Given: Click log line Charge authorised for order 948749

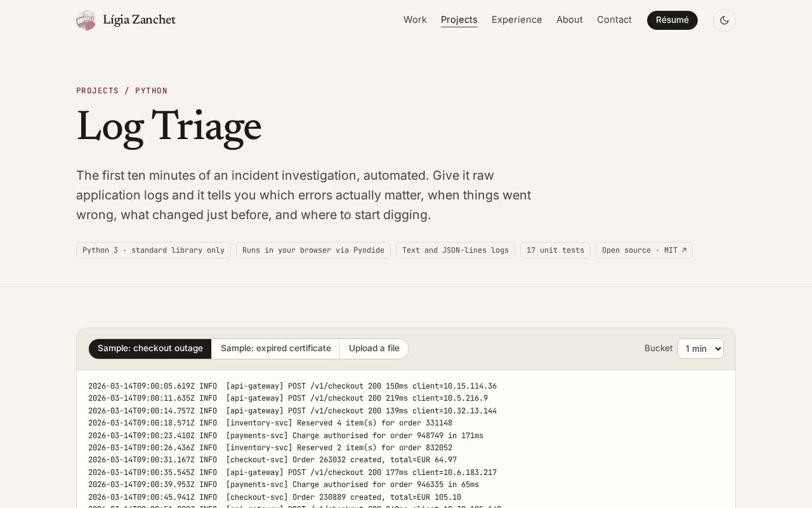Looking at the screenshot, I should click(x=285, y=436).
